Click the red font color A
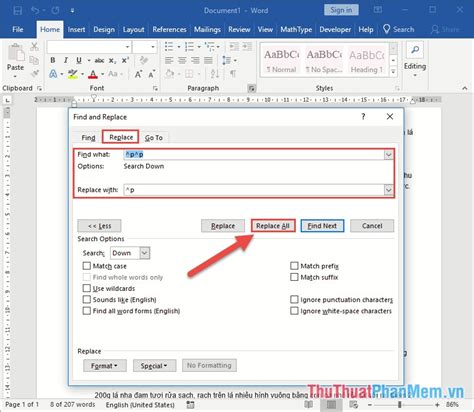This screenshot has height=412, width=474. [93, 74]
